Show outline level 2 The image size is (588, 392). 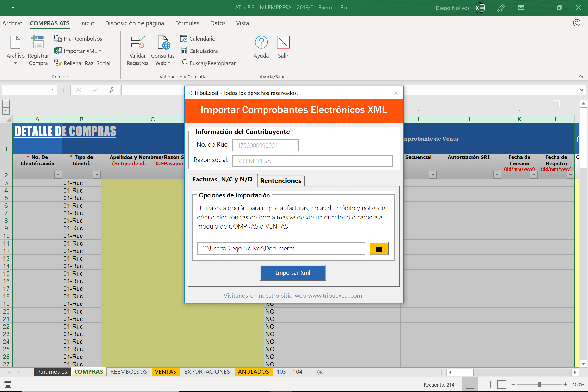point(6,111)
